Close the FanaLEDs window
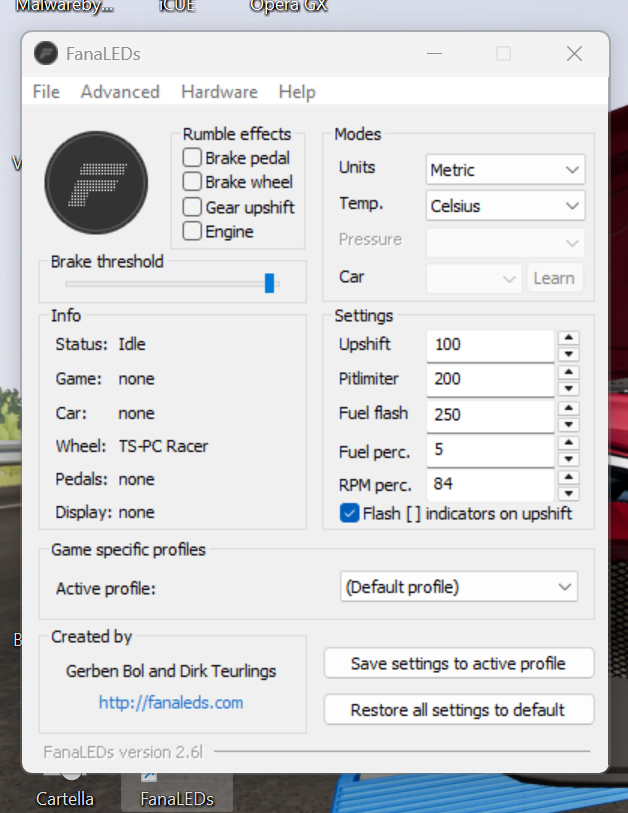Screen dimensions: 628x813 click(574, 53)
